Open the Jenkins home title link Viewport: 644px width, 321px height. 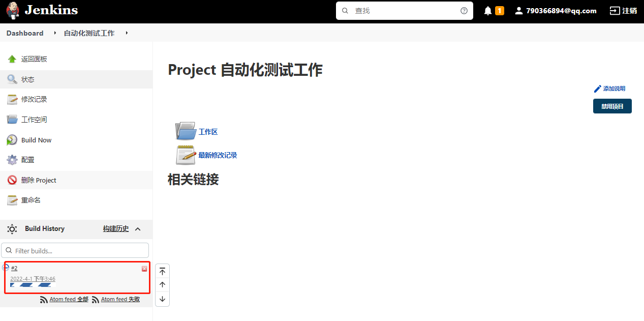[x=51, y=10]
